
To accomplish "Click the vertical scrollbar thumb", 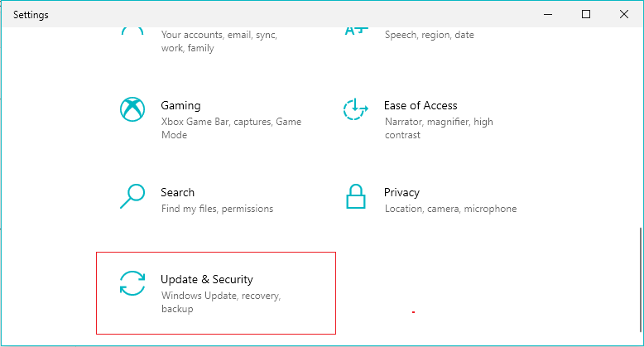I will 640,280.
